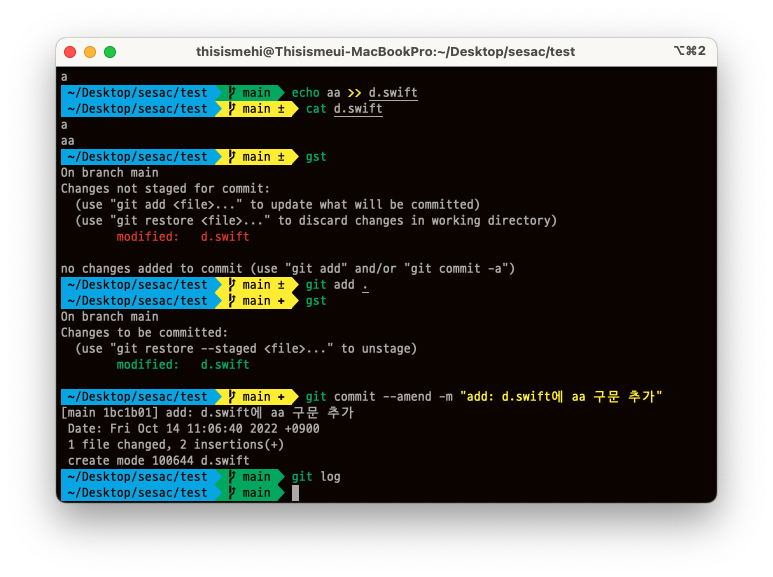The height and width of the screenshot is (577, 773).
Task: Minimize the terminal with the yellow button
Action: (90, 52)
